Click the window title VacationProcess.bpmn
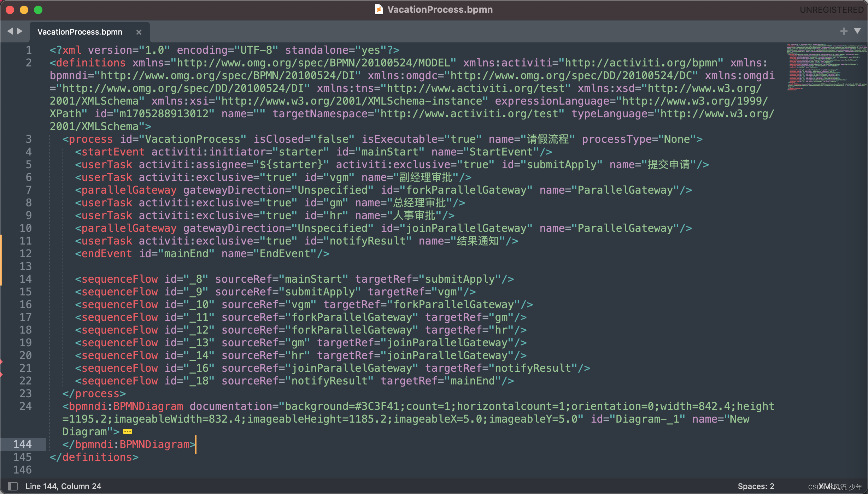The height and width of the screenshot is (494, 868). click(x=440, y=10)
